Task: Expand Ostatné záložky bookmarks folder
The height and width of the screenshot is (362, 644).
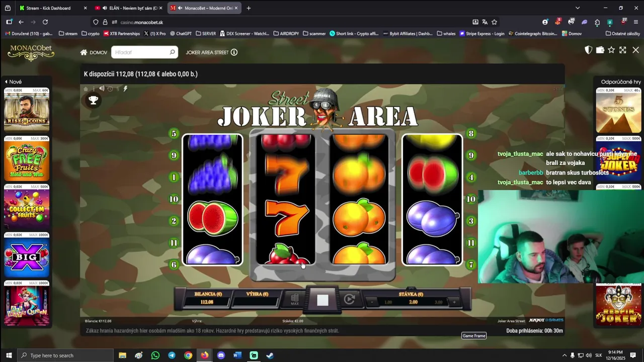Action: (622, 34)
